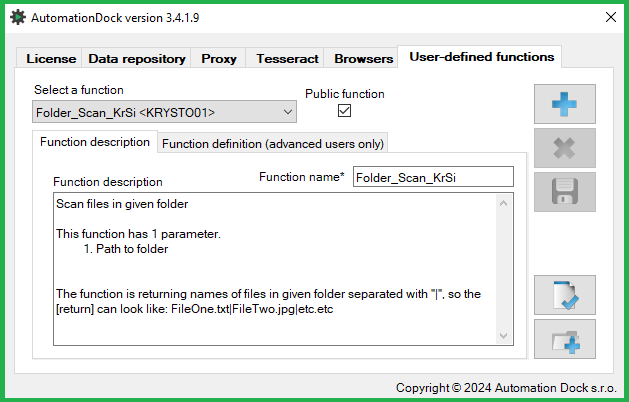This screenshot has height=402, width=629.
Task: Open the Proxy tab
Action: click(219, 59)
